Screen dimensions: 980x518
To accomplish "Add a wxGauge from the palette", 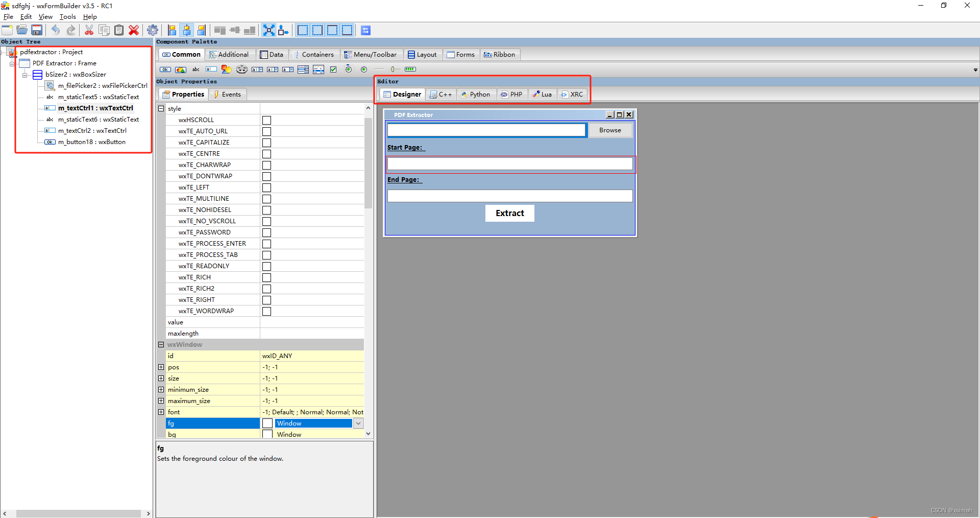I will tap(410, 69).
